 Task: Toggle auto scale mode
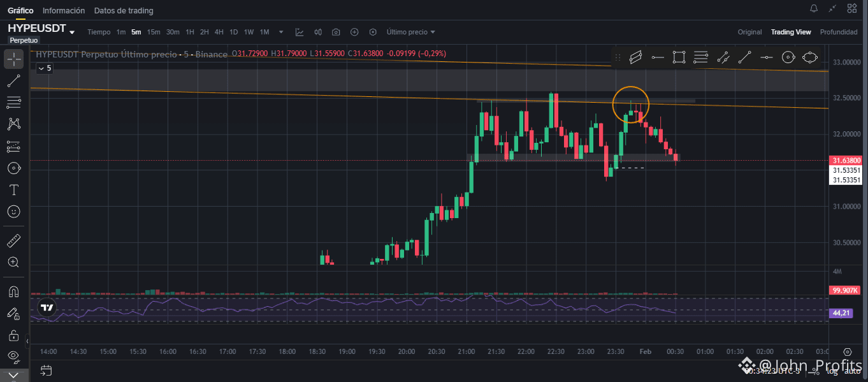click(853, 371)
